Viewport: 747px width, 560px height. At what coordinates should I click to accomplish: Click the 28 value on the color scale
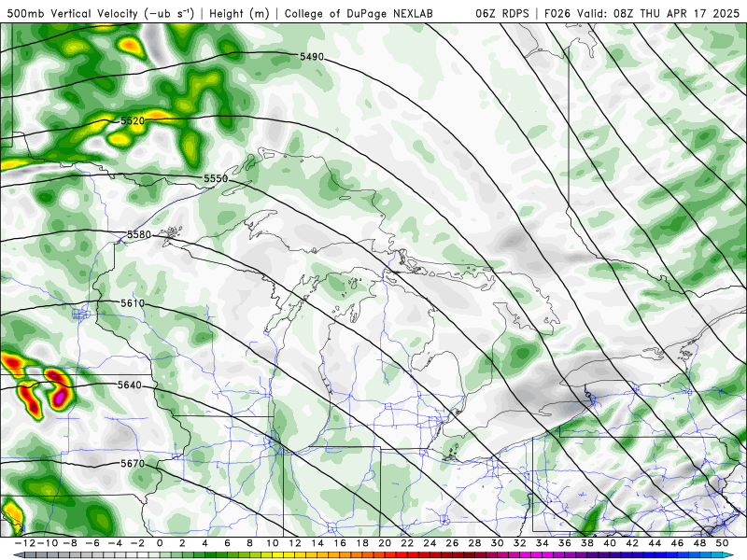coord(474,543)
